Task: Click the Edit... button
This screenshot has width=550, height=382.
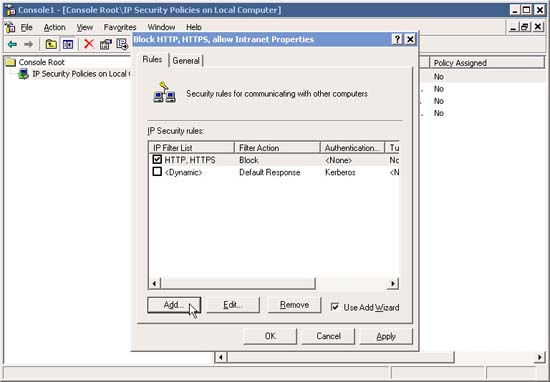Action: pos(233,305)
